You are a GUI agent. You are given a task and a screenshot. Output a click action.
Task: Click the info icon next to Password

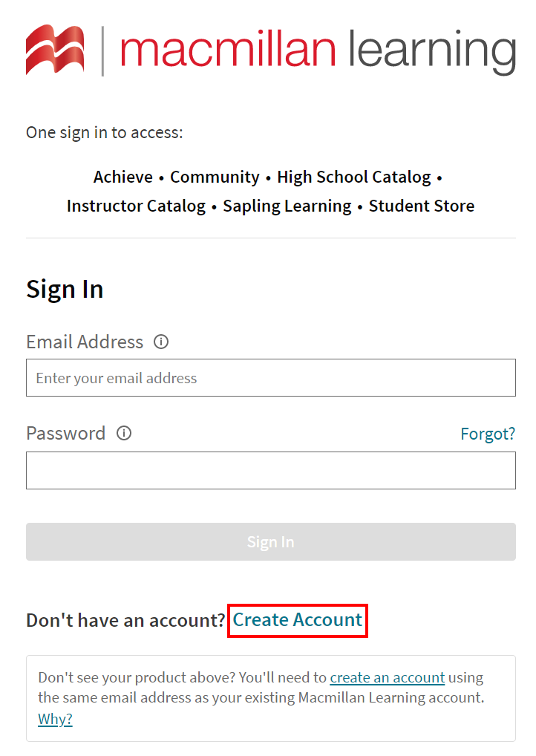click(x=124, y=434)
